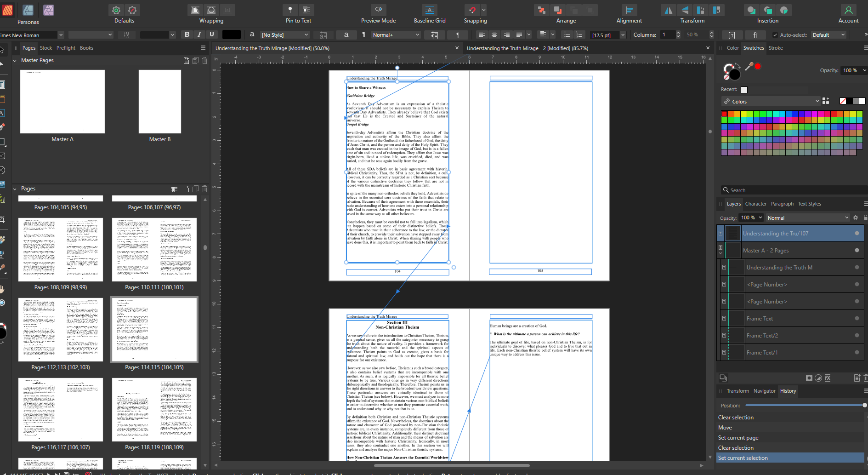Screen dimensions: 868x475
Task: Pick the recent white swatch
Action: (x=744, y=90)
